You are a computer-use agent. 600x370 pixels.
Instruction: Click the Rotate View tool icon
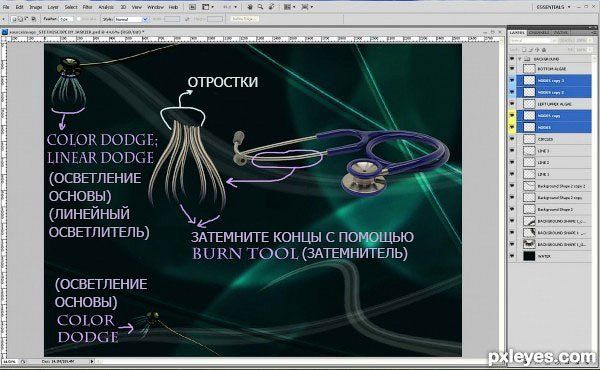(271, 7)
